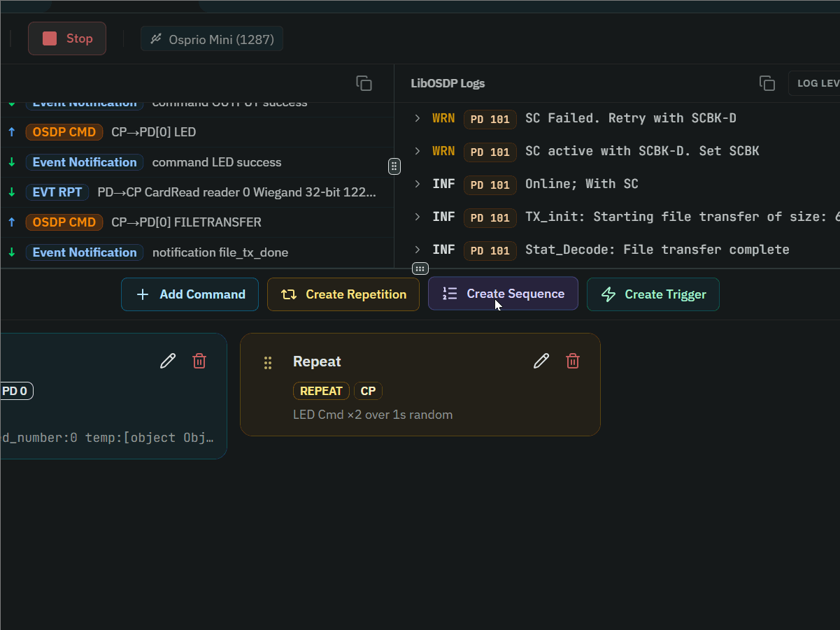Click the down arrow icon on EVT RPT row
The width and height of the screenshot is (840, 630).
[x=11, y=192]
